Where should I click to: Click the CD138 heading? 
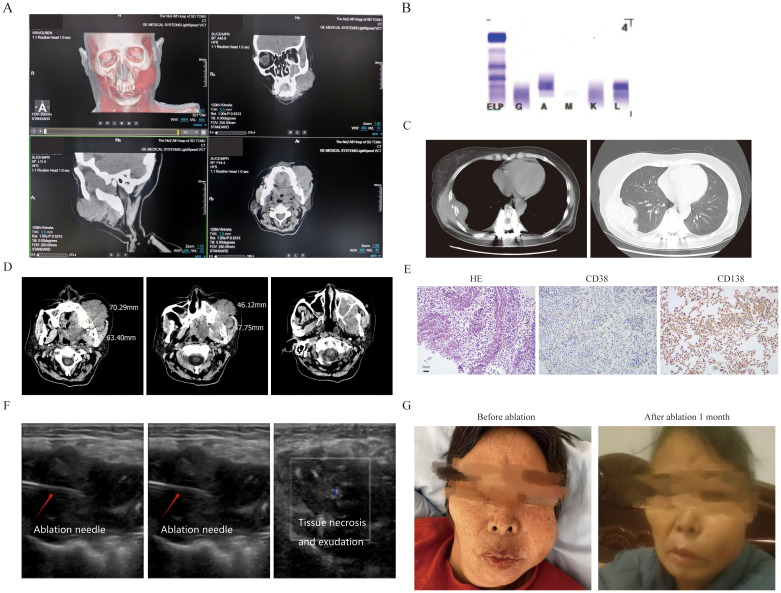click(731, 279)
